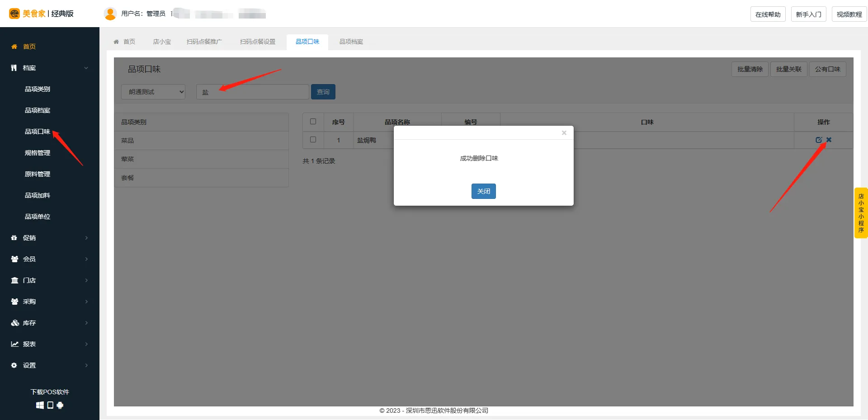
Task: Click the tablet POS download icon
Action: 50,405
